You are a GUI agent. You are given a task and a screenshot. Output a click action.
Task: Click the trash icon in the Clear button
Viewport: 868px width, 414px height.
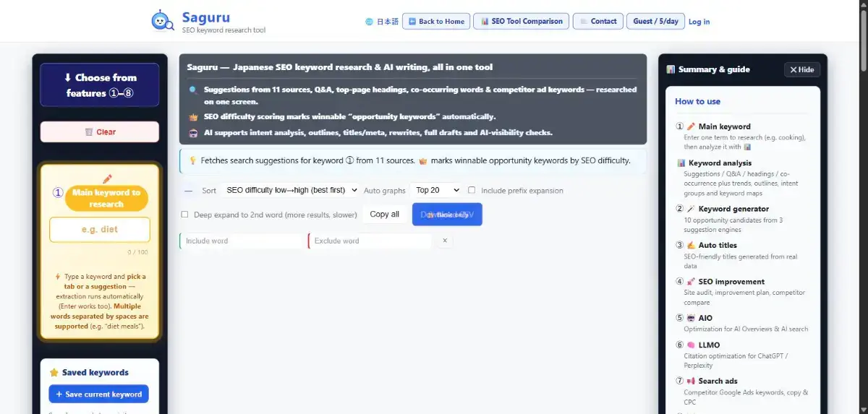coord(89,132)
